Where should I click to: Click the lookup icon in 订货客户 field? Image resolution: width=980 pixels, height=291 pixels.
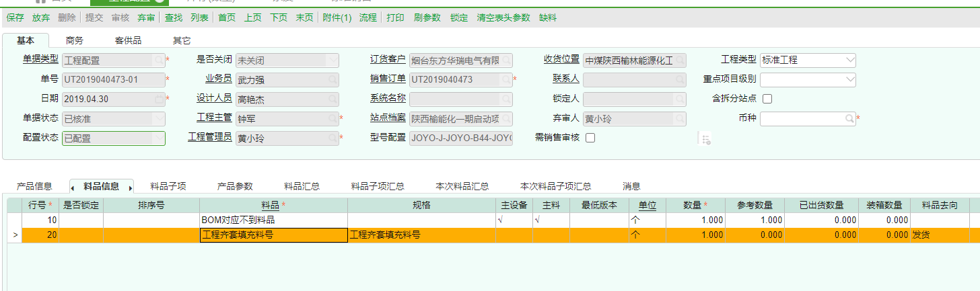pyautogui.click(x=507, y=60)
